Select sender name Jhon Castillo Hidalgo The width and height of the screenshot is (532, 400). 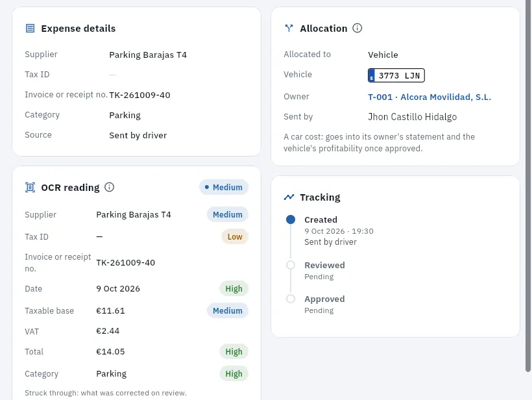[412, 117]
